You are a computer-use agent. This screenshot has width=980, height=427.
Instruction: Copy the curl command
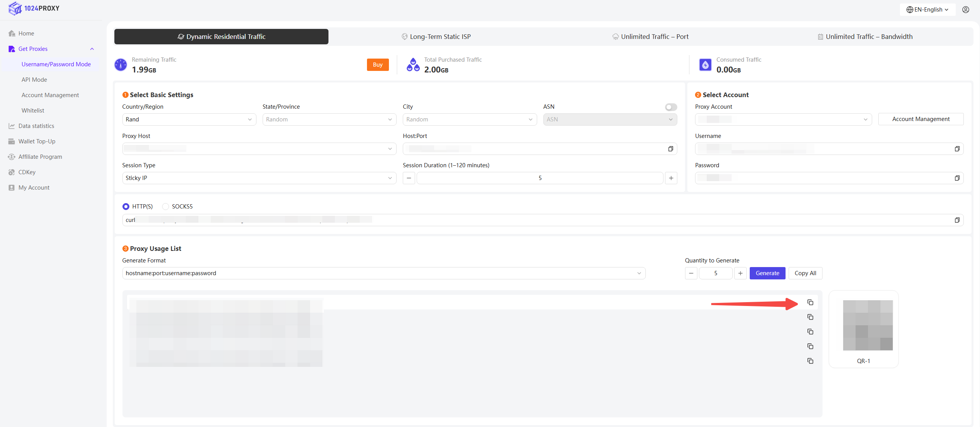(957, 220)
